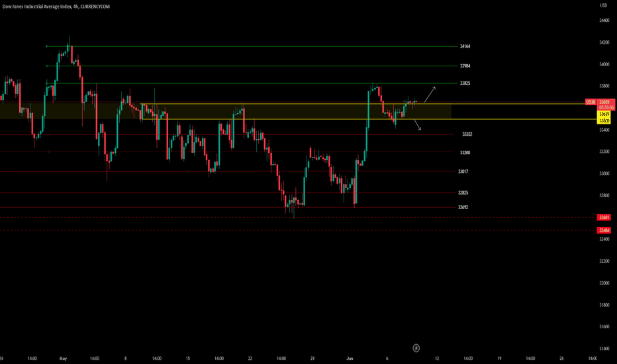
Task: Open the USD currency selector on the price axis
Action: [603, 5]
